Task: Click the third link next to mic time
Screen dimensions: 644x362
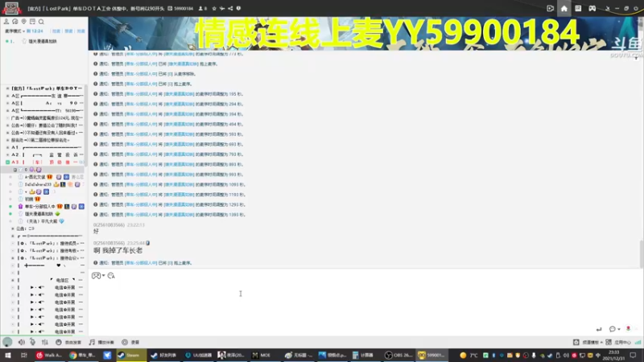Action: tap(81, 31)
